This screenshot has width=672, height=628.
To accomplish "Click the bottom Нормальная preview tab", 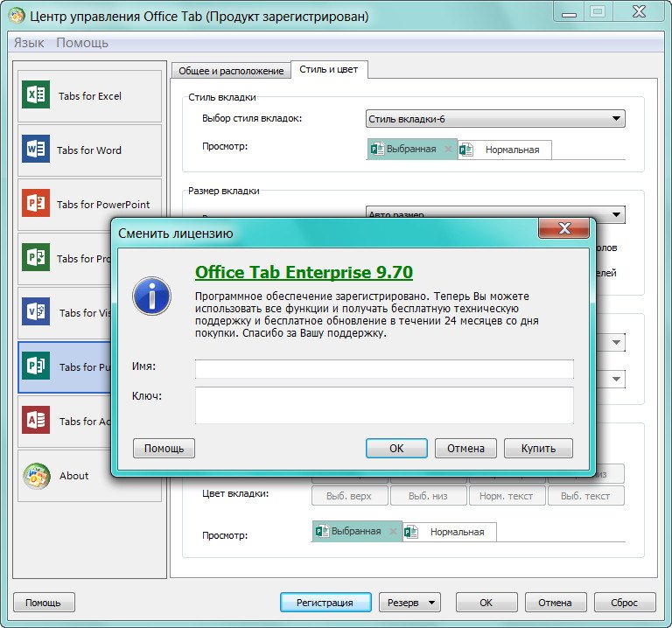I will (x=449, y=532).
